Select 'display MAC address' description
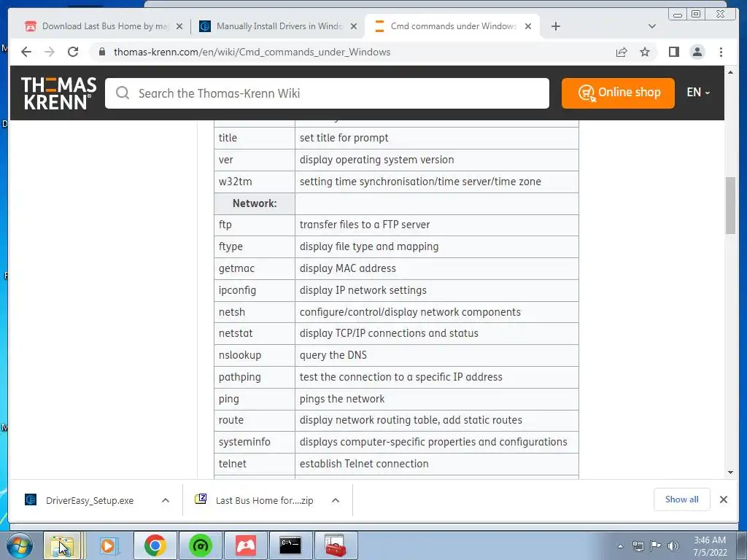 pos(348,268)
